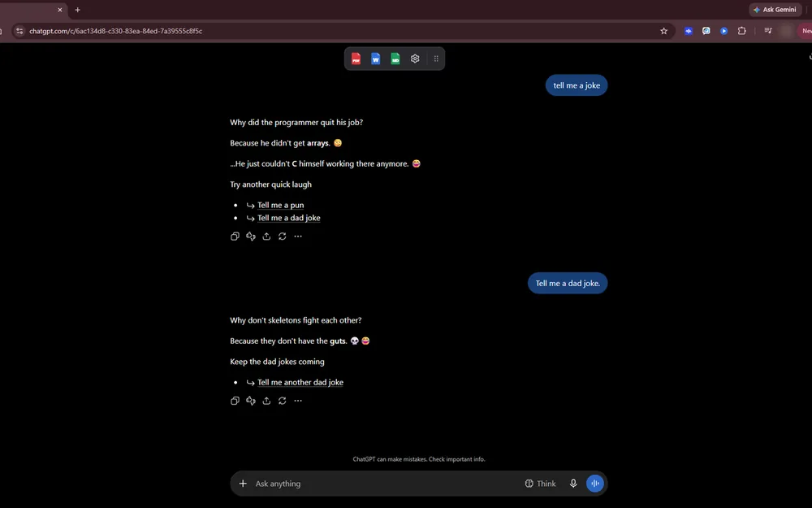Share the programmer joke response
The height and width of the screenshot is (508, 812).
tap(266, 237)
